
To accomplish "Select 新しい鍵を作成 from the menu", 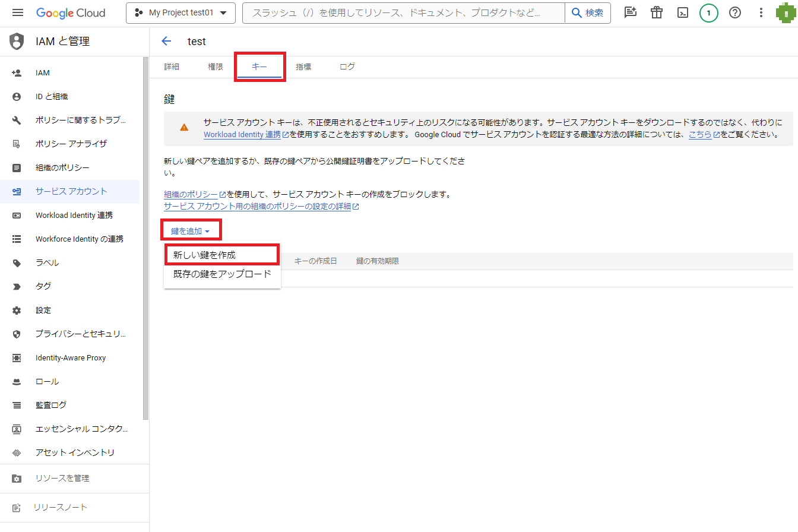I will pos(204,255).
